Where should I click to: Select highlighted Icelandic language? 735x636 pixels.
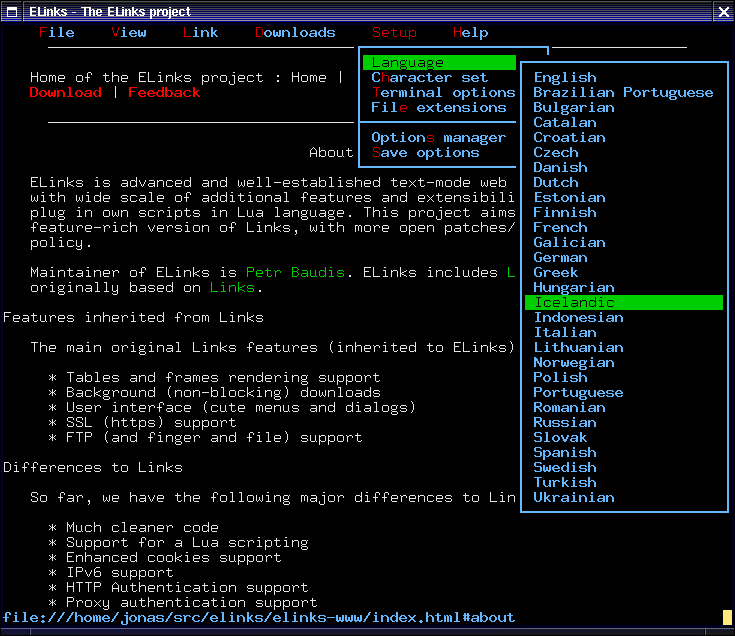(x=624, y=302)
